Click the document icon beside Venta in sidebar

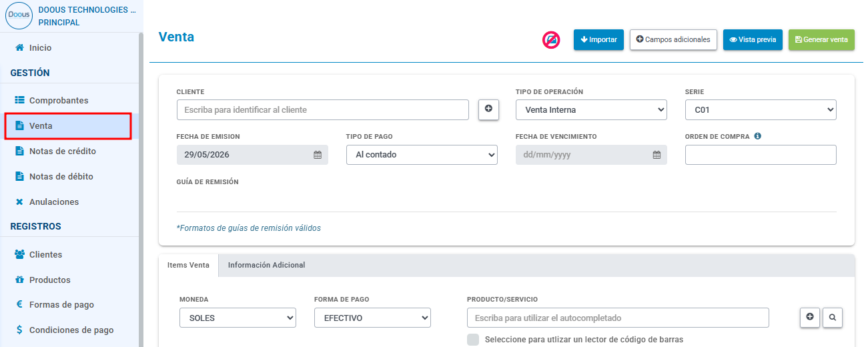[x=19, y=126]
